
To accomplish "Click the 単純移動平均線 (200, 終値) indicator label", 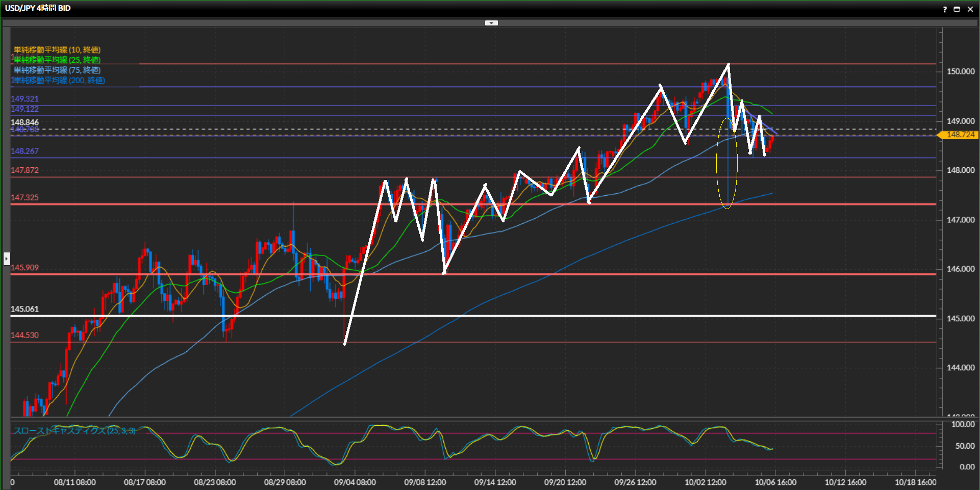I will tap(58, 80).
